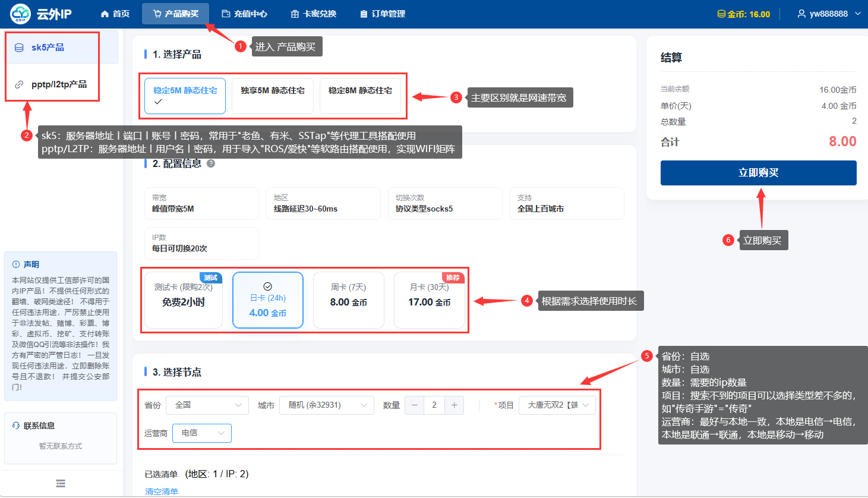Open the 城市 dropdown showing 随机
The image size is (868, 498).
pyautogui.click(x=326, y=405)
